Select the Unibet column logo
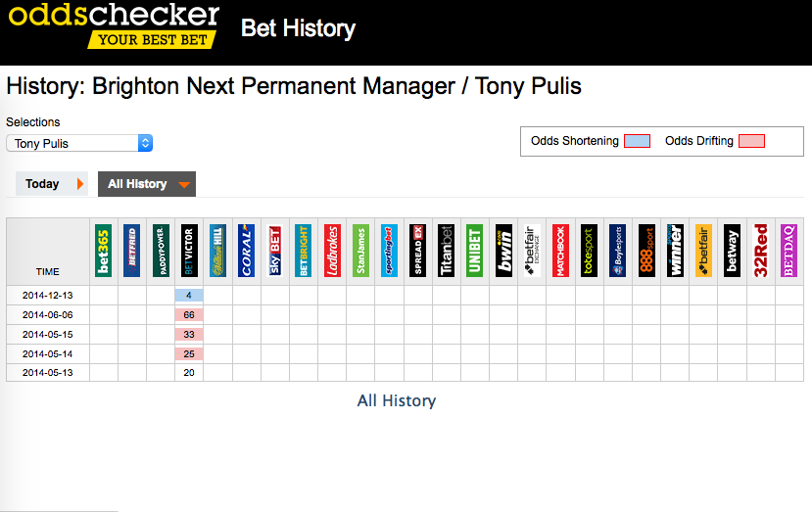This screenshot has width=812, height=512. coord(474,251)
